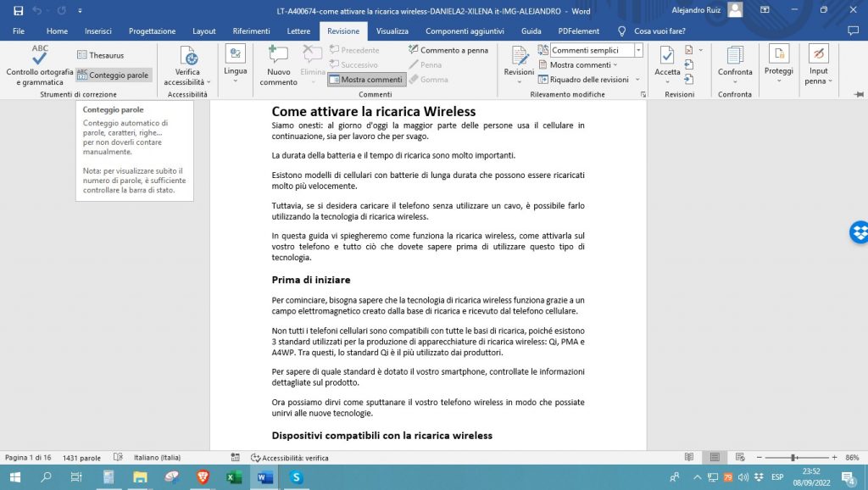Run Controllo ortografia e grammatica
This screenshot has height=490, width=868.
tap(38, 64)
